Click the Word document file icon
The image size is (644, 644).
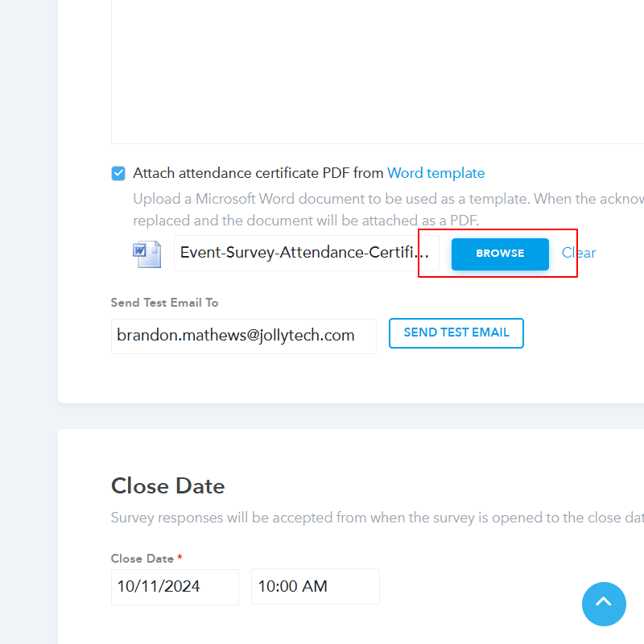147,254
